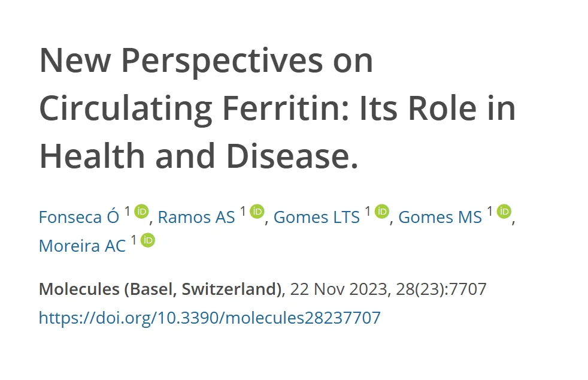Click affiliation superscript 1 after Ramos AS

(243, 212)
